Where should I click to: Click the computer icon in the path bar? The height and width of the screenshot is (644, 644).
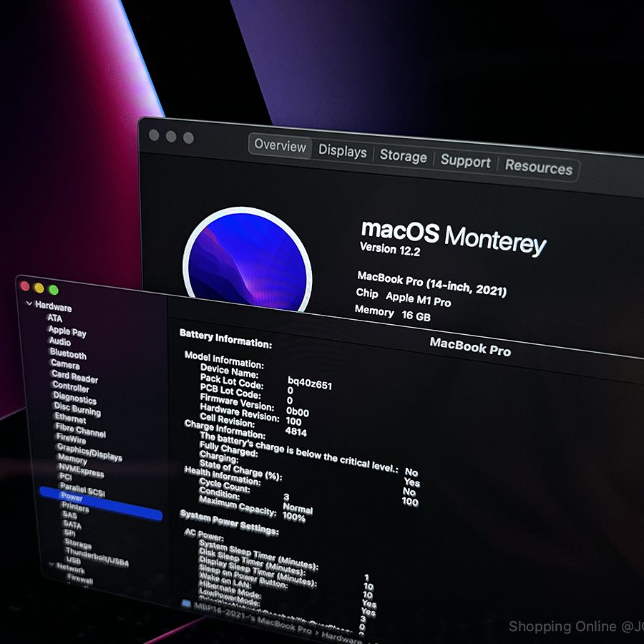click(x=186, y=603)
